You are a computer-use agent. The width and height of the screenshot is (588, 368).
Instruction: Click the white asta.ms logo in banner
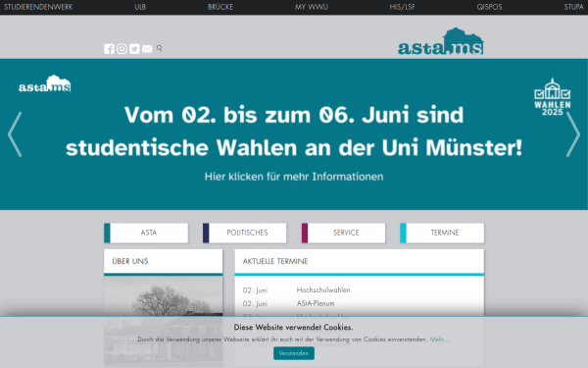(x=45, y=83)
